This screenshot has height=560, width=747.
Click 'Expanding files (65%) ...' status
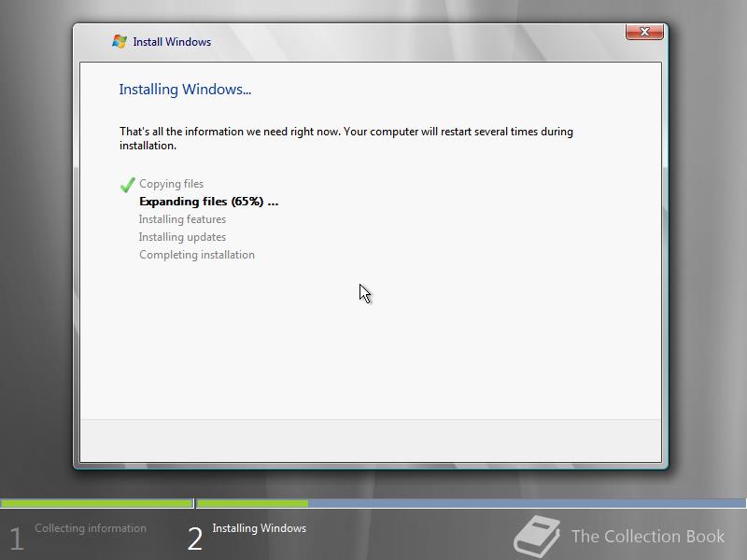(208, 202)
